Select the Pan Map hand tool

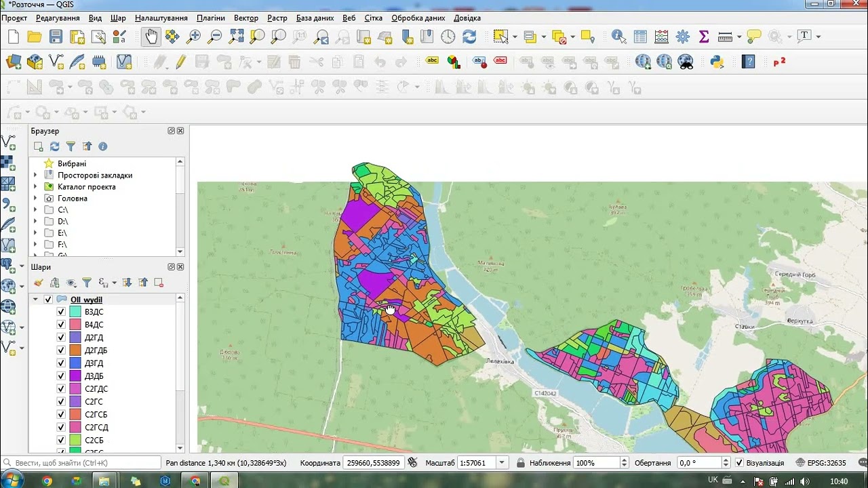coord(151,37)
